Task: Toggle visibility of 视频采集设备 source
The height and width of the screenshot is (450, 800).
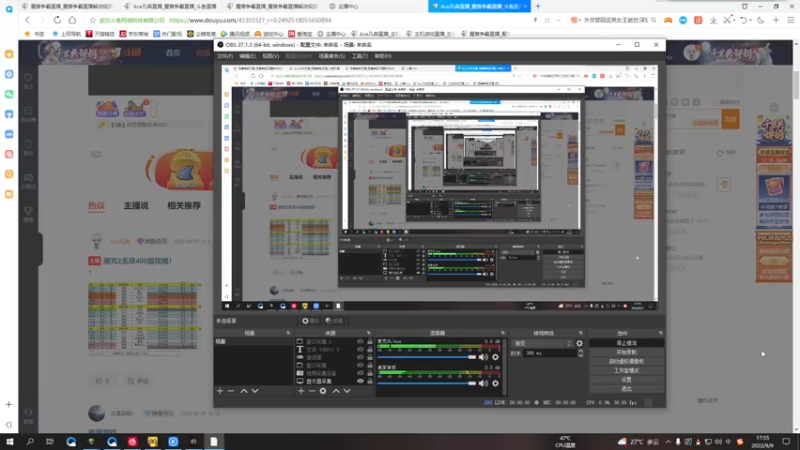Action: click(360, 373)
